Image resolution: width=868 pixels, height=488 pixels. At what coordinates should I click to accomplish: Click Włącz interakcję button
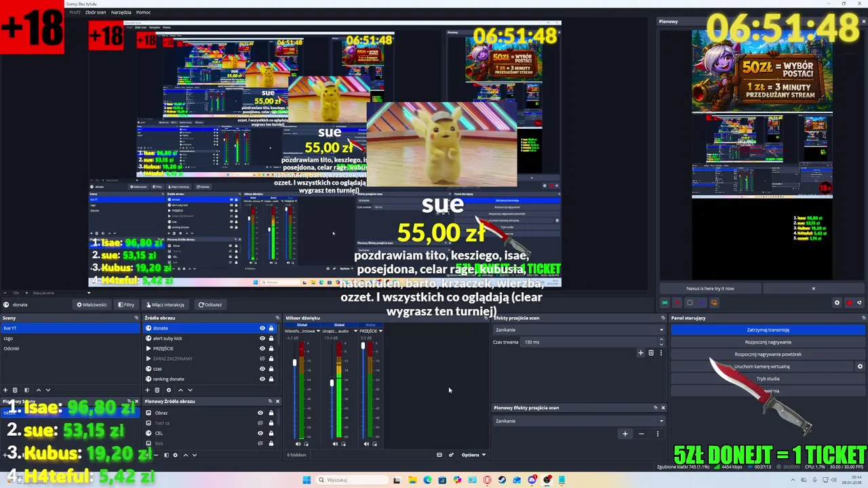pyautogui.click(x=165, y=304)
